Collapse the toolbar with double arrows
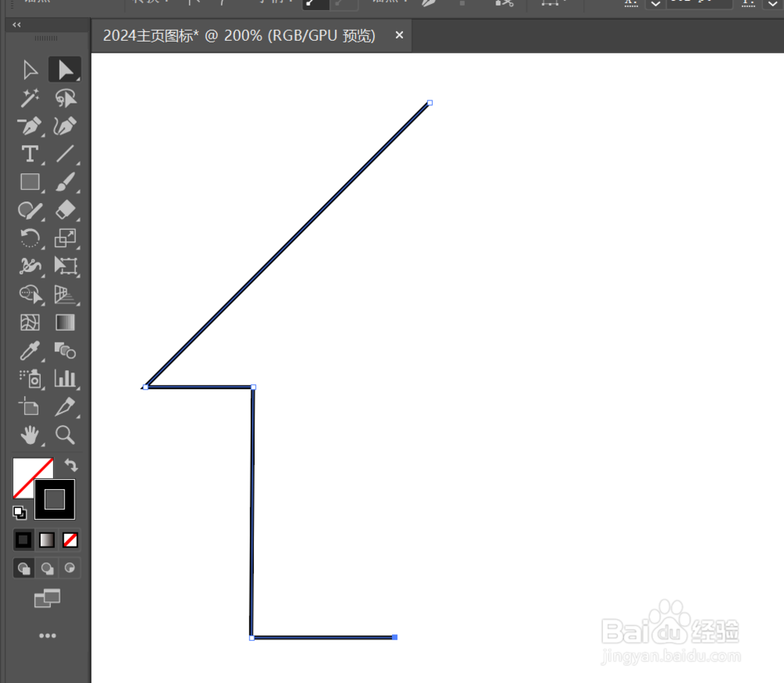Viewport: 784px width, 683px height. [17, 24]
